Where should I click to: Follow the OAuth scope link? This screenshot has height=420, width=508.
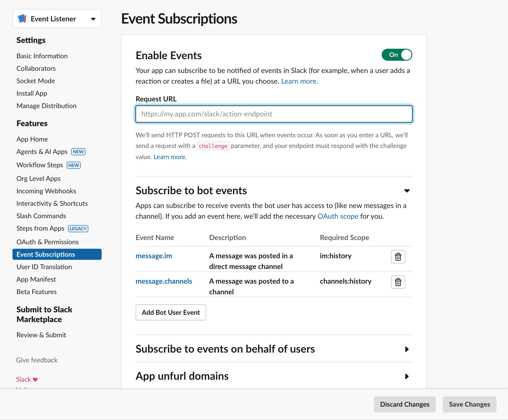(x=338, y=216)
